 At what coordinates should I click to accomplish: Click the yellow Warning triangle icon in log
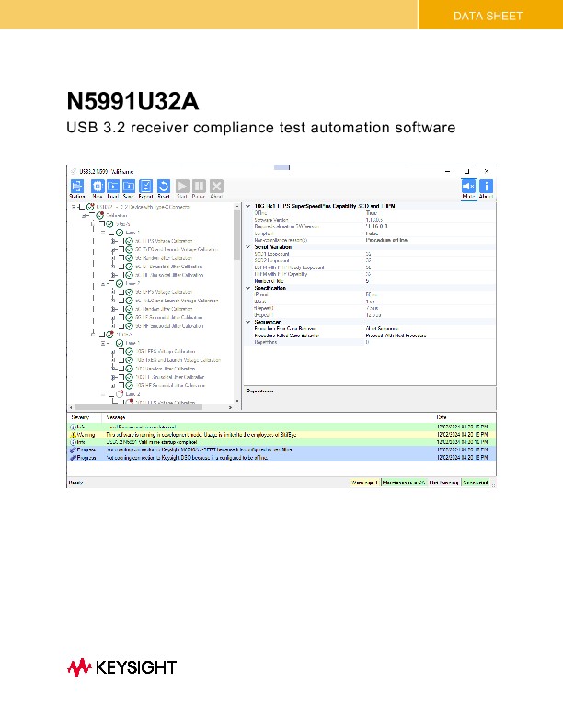click(x=73, y=435)
